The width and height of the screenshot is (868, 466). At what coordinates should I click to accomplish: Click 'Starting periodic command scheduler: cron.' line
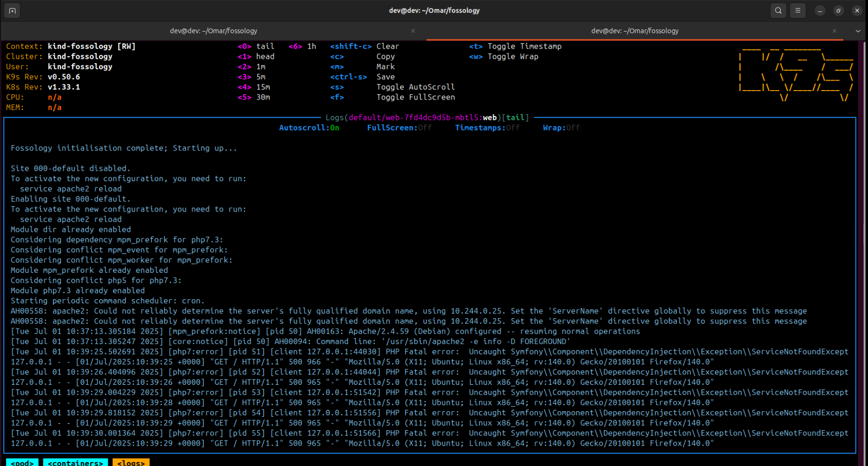click(x=108, y=301)
